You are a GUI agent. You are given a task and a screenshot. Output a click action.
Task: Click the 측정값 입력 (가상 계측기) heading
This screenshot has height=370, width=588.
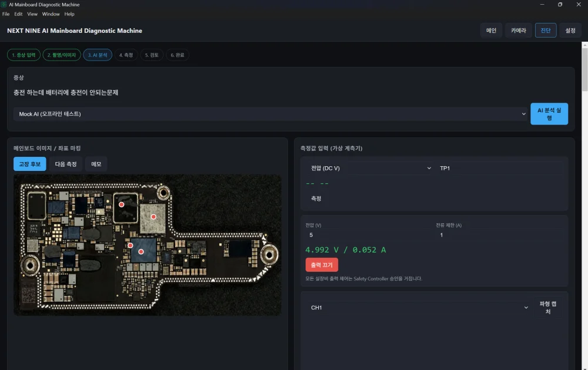tap(331, 149)
